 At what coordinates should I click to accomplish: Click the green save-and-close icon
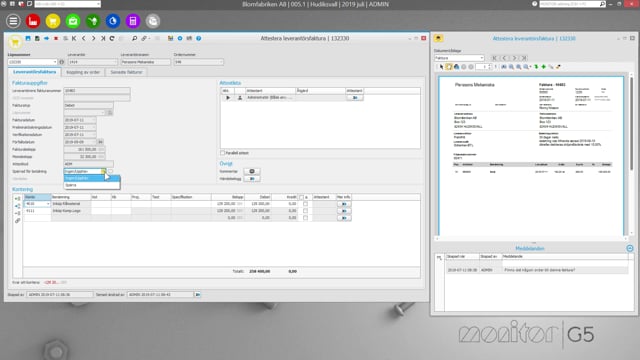(37, 38)
